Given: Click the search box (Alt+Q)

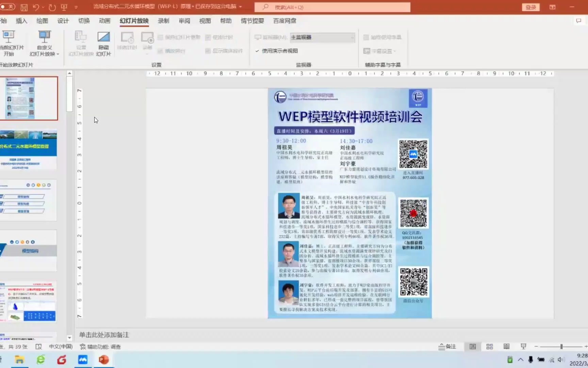Looking at the screenshot, I should pyautogui.click(x=332, y=7).
